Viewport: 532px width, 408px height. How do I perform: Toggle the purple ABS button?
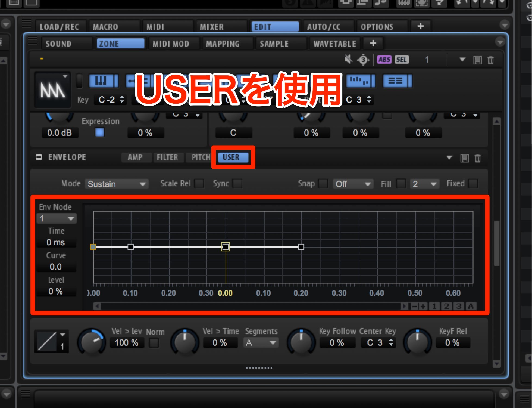click(384, 60)
